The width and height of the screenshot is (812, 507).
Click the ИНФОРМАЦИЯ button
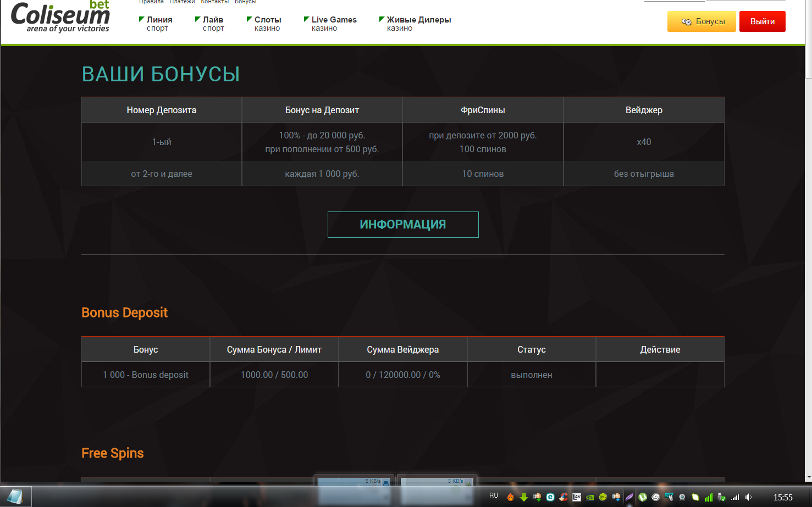point(403,225)
